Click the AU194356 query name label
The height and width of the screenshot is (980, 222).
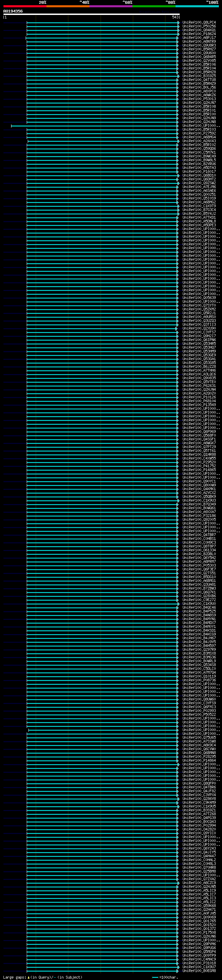(x=13, y=11)
